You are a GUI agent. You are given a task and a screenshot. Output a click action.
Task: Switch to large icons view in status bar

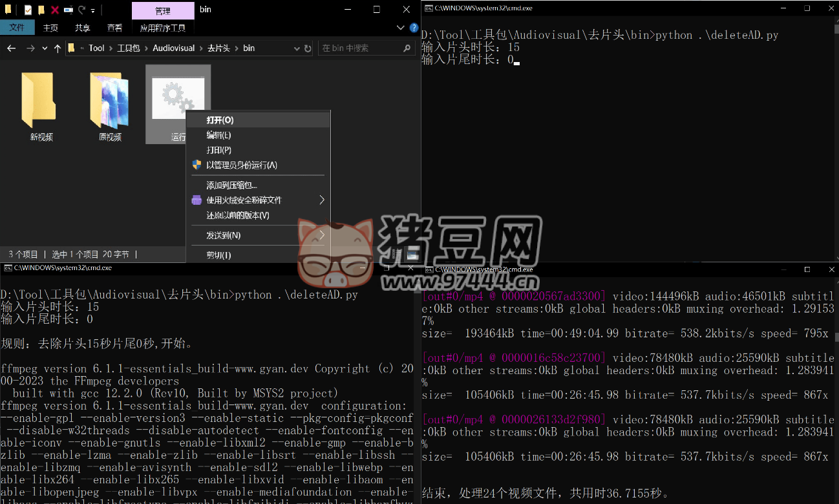(412, 255)
